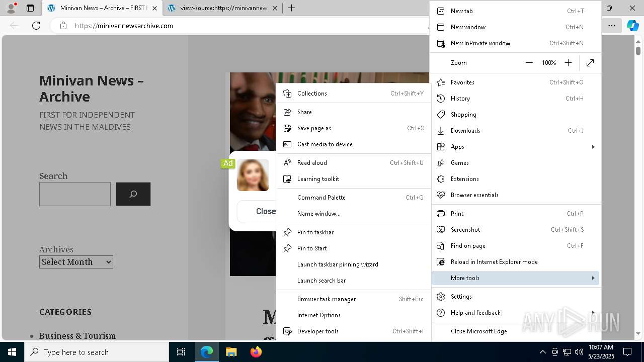Expand the Apps submenu

click(x=515, y=146)
